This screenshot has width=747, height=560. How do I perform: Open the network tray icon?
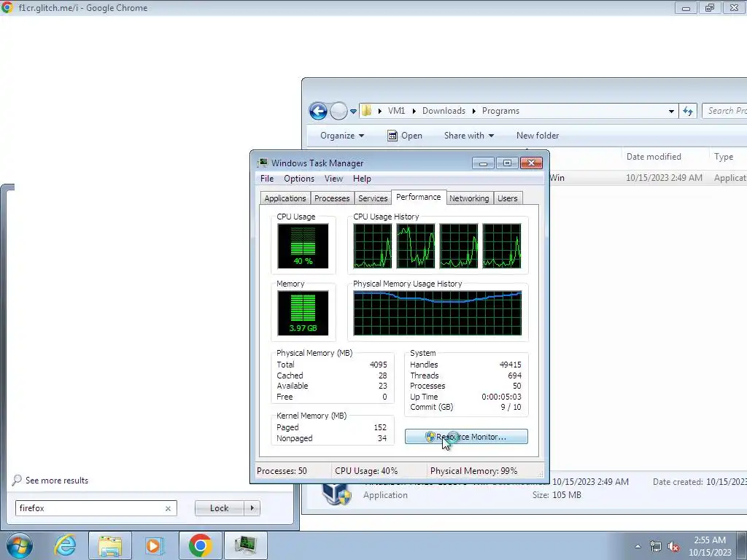tap(656, 546)
